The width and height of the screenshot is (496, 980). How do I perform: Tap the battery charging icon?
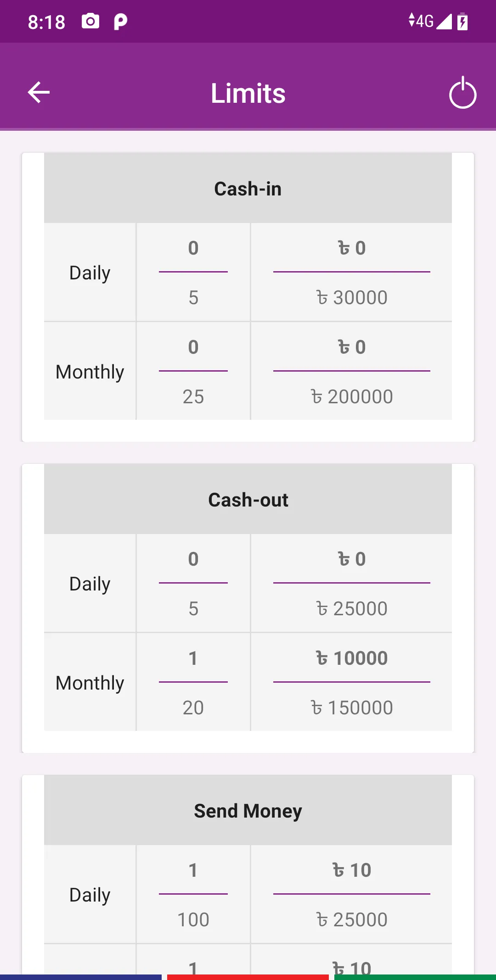click(462, 22)
